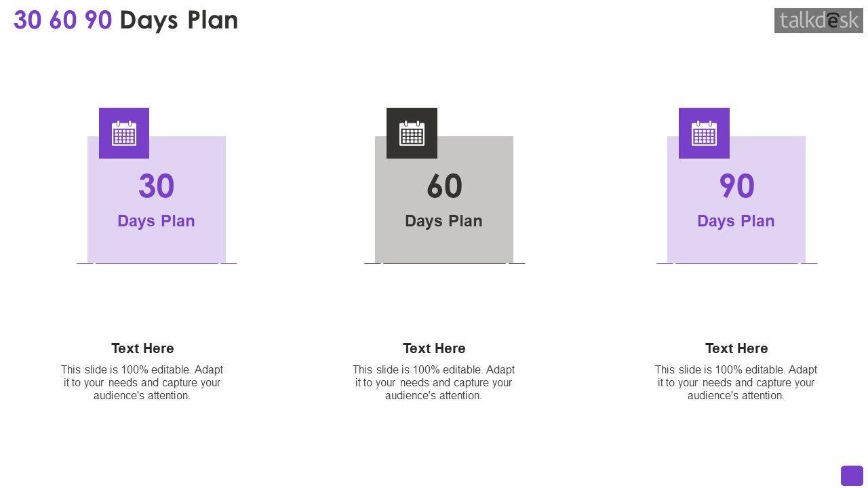The height and width of the screenshot is (488, 868).
Task: Click the talkdesk logo
Action: coord(818,20)
